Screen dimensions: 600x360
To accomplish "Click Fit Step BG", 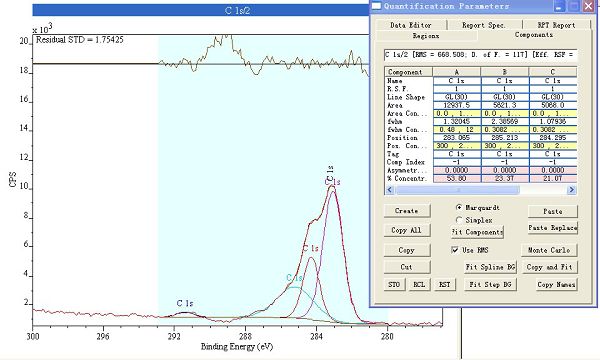I will [x=490, y=285].
